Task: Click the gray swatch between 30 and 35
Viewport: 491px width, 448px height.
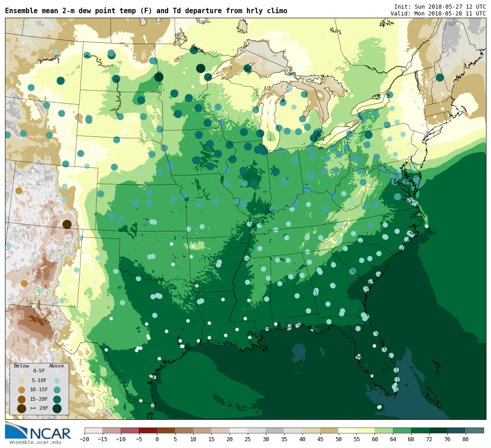Action: 275,430
